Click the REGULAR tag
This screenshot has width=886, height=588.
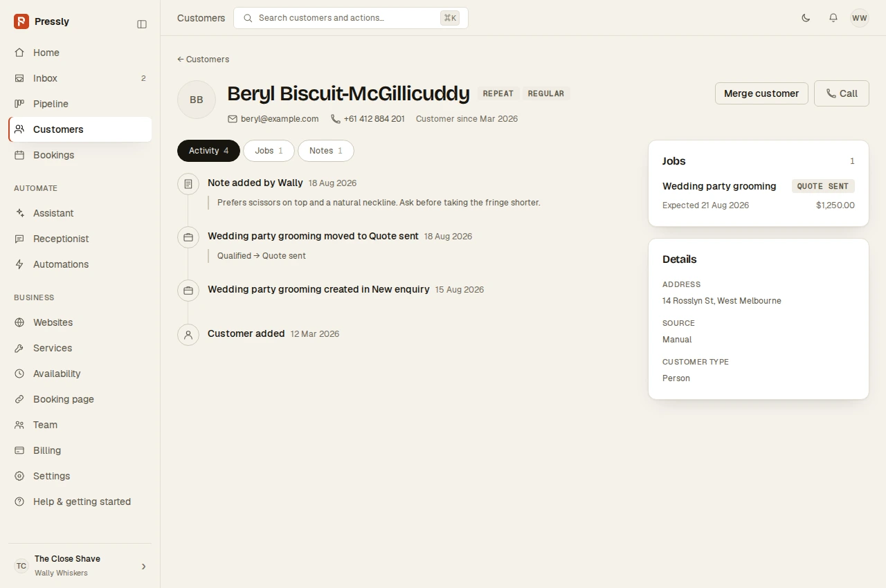point(546,93)
